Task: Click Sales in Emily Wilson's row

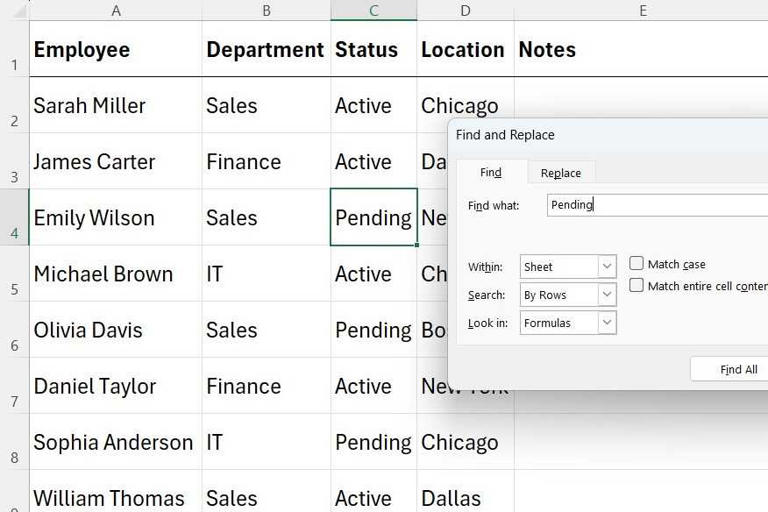Action: [266, 217]
